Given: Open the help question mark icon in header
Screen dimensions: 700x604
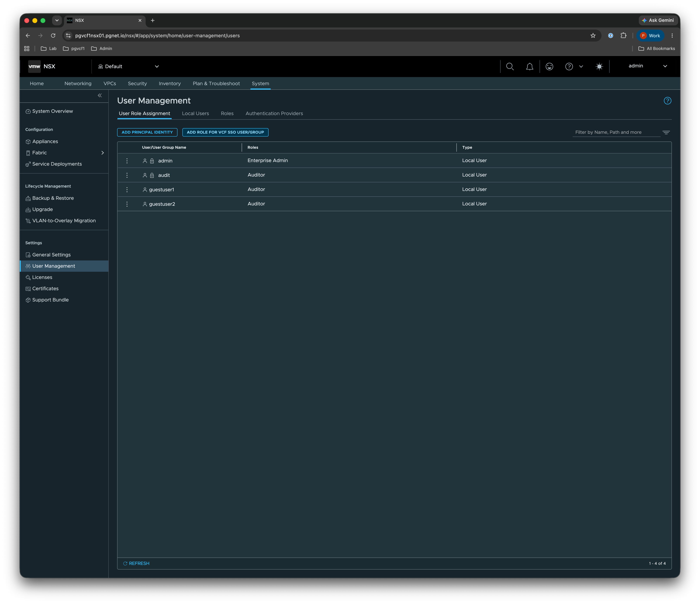Looking at the screenshot, I should point(569,67).
